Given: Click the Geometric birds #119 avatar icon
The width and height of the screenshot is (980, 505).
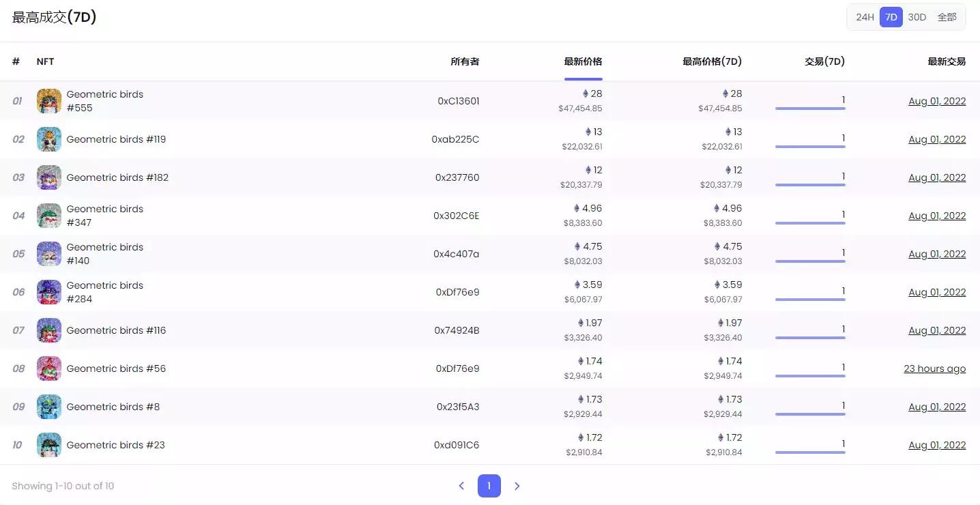Looking at the screenshot, I should [x=49, y=139].
